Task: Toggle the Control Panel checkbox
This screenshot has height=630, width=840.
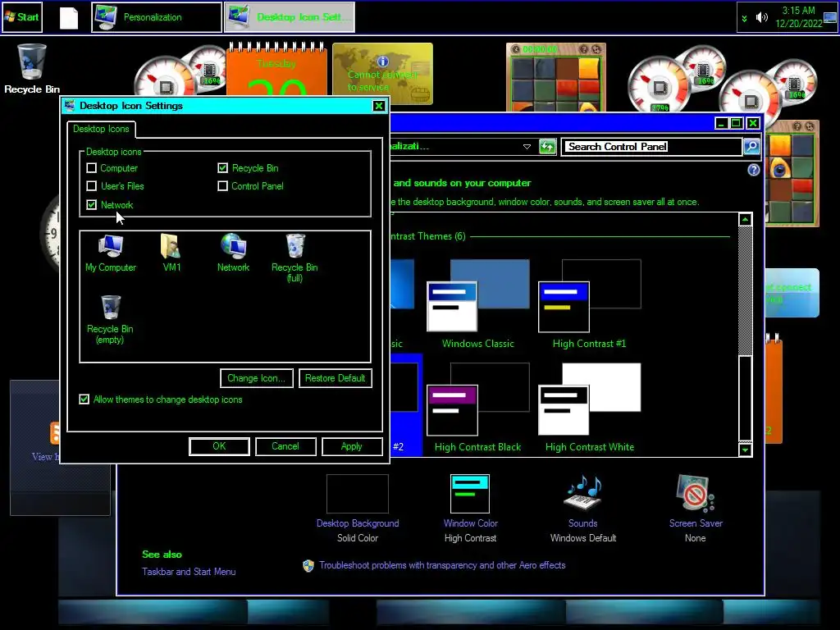Action: point(223,186)
